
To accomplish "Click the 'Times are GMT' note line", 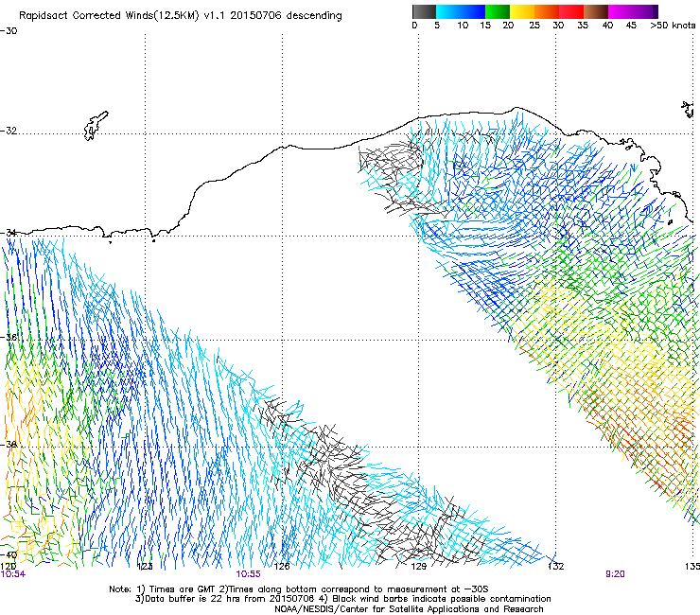I will pos(299,589).
